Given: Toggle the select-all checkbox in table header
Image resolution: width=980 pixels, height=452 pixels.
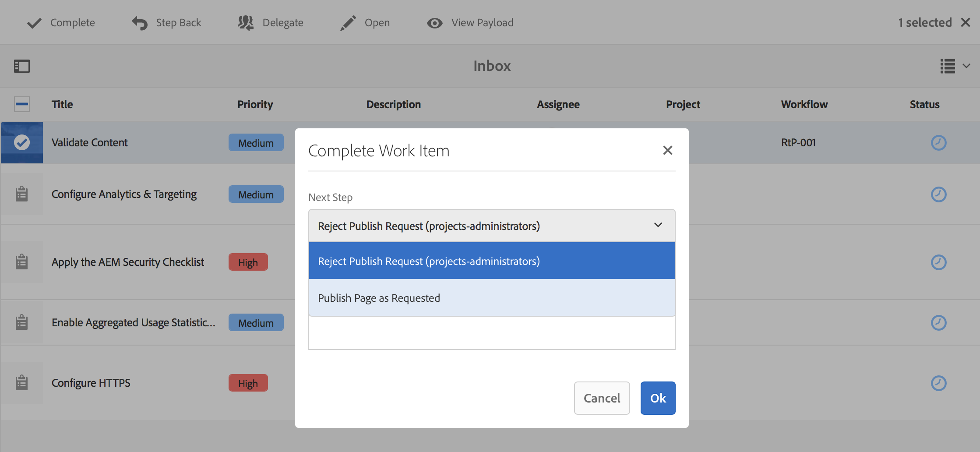Looking at the screenshot, I should (x=22, y=104).
